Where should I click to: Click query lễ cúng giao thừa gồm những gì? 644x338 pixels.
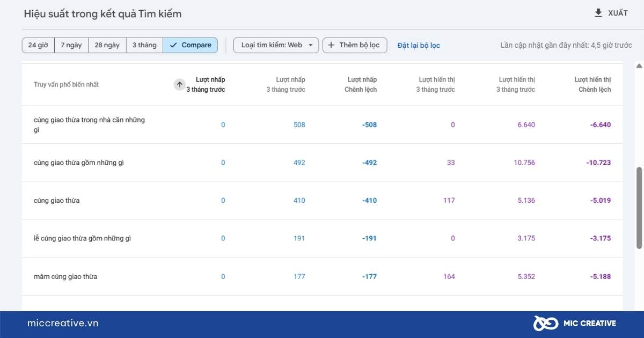82,238
